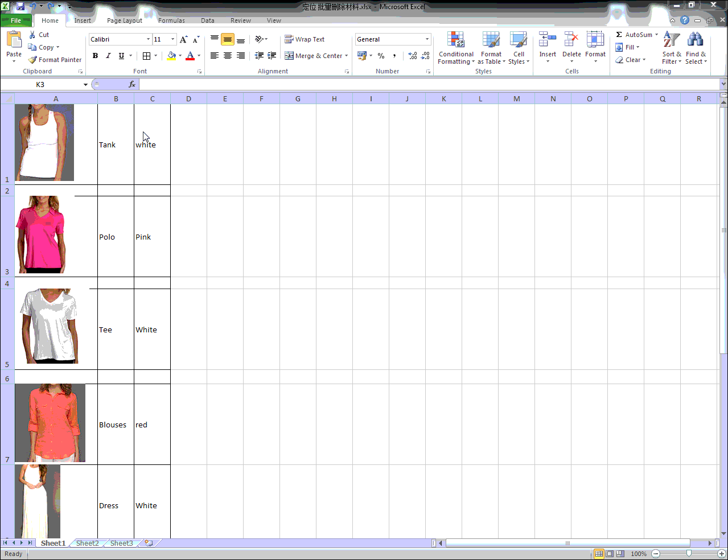The width and height of the screenshot is (728, 560).
Task: Select column D header
Action: pos(188,98)
